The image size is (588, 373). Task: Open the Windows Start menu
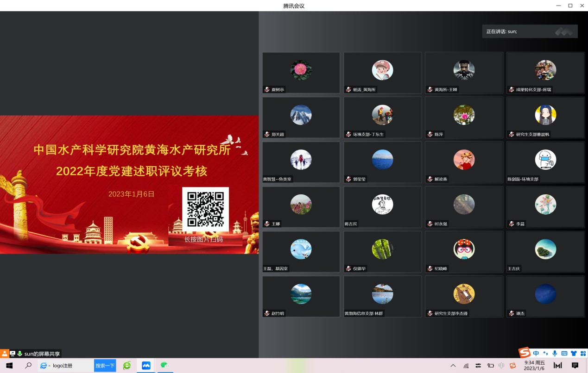click(x=9, y=366)
